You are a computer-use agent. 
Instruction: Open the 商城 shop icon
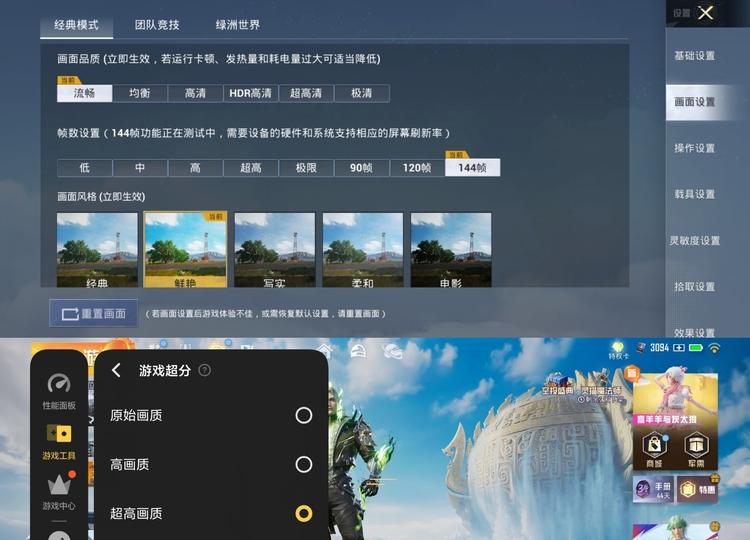654,449
